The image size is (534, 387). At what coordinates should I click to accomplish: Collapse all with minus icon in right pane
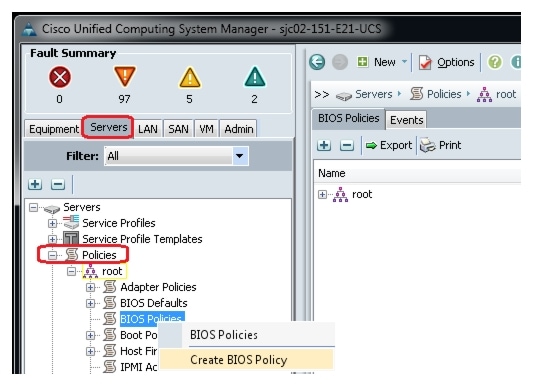pos(347,145)
